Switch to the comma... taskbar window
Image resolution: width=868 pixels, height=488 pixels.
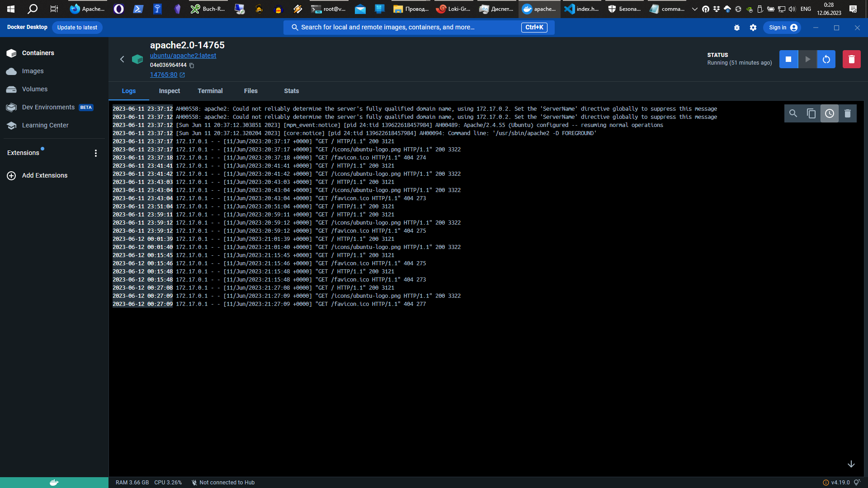click(667, 9)
